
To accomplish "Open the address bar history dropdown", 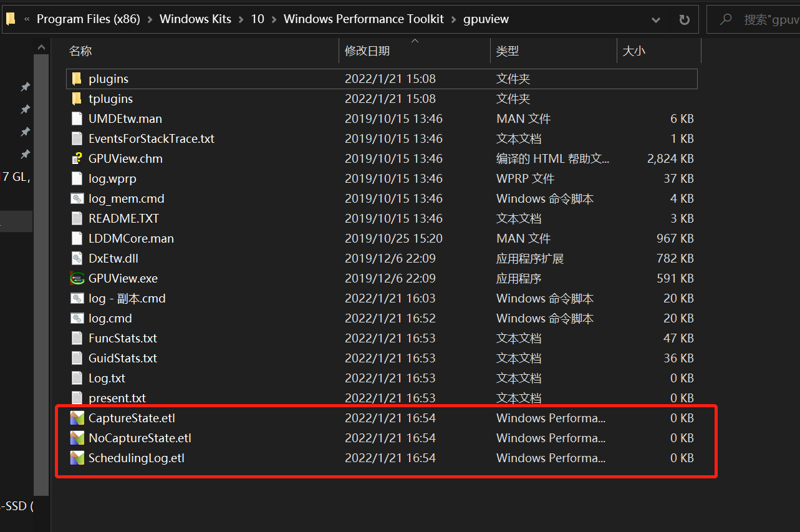I will tap(655, 19).
